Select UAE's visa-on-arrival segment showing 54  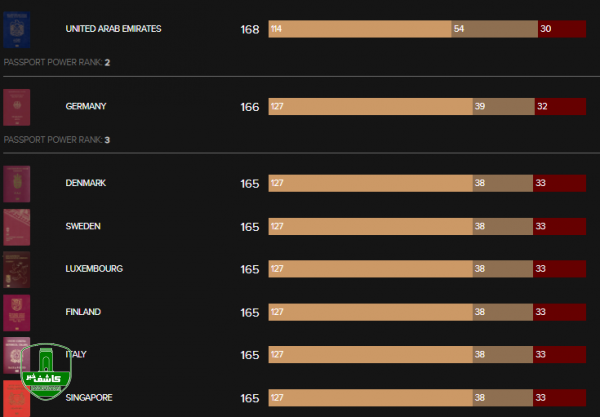pos(494,29)
